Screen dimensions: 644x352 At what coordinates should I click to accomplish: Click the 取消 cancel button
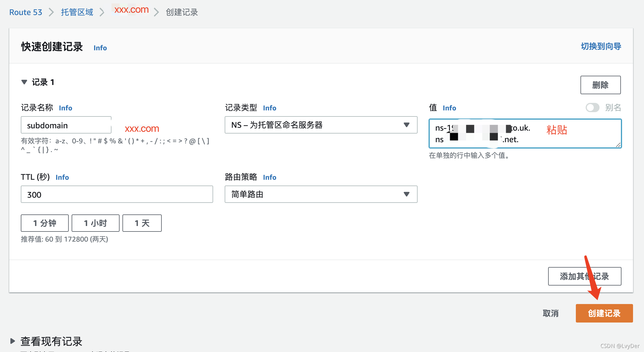550,313
